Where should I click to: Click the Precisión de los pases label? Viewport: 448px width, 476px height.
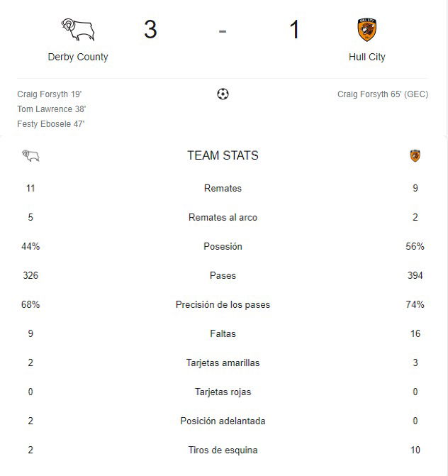point(223,304)
